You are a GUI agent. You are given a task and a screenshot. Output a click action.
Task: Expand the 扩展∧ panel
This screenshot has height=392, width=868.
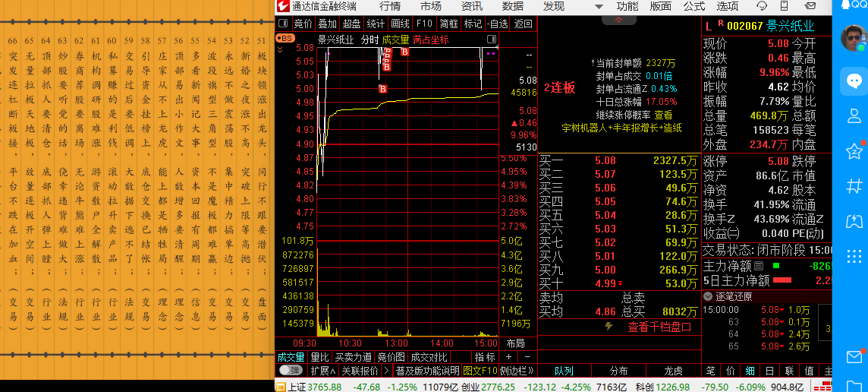click(x=323, y=371)
